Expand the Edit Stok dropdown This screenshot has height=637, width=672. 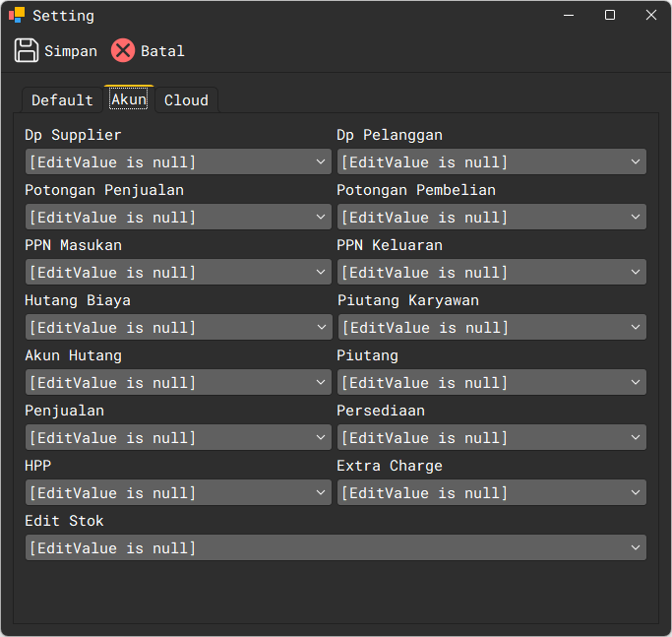click(x=636, y=548)
